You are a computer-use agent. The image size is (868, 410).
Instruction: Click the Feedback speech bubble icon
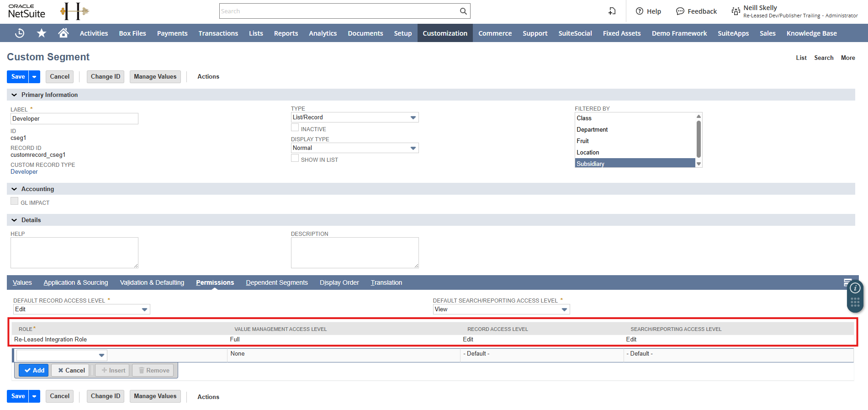click(x=680, y=11)
